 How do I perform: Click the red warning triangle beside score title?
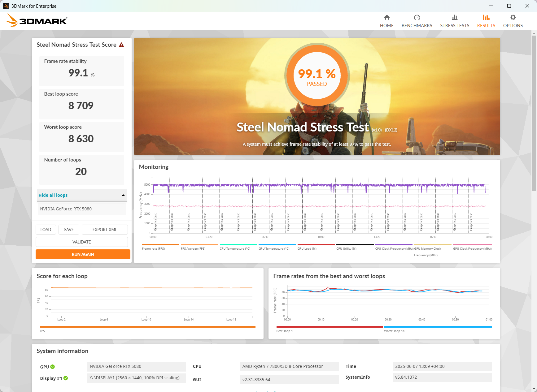121,45
